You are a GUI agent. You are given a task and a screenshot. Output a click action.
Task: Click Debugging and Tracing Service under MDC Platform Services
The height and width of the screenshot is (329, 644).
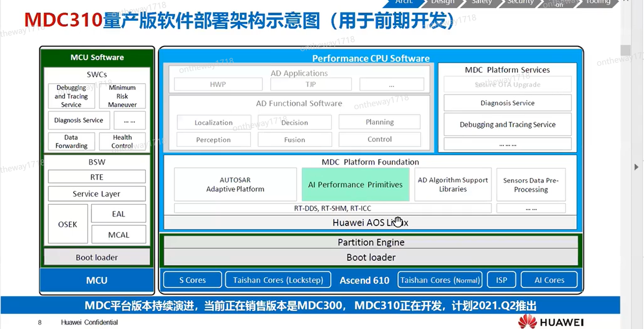tap(507, 124)
